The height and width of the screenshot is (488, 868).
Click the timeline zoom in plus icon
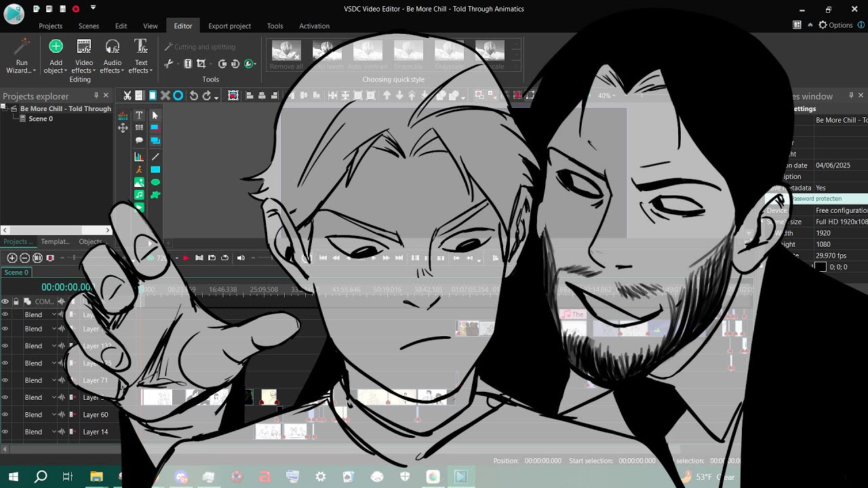tap(12, 258)
